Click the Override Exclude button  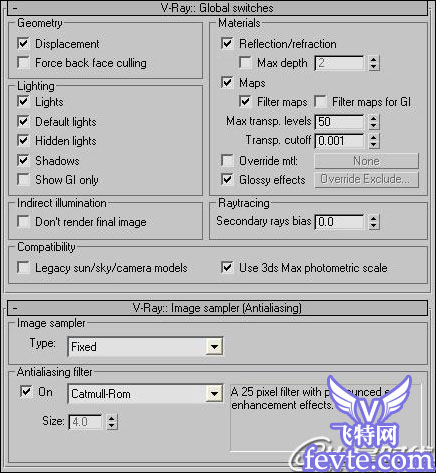click(x=366, y=180)
